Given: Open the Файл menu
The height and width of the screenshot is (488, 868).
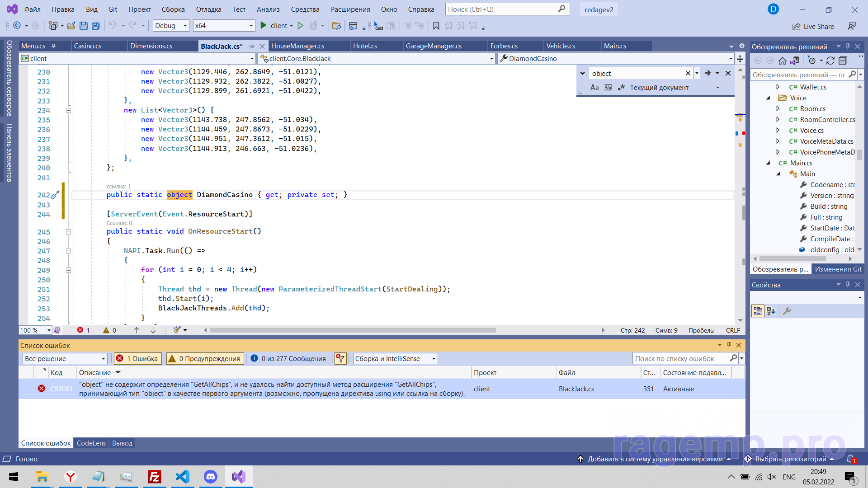Looking at the screenshot, I should pyautogui.click(x=33, y=9).
